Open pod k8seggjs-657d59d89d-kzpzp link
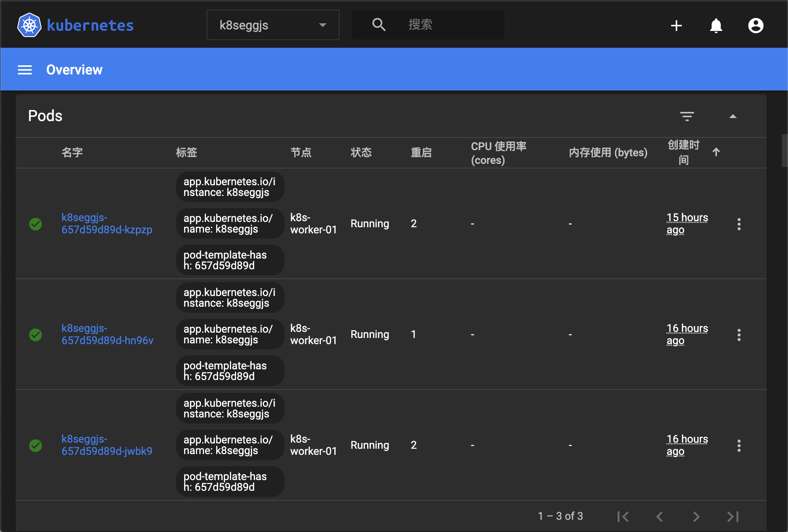The image size is (788, 532). point(107,223)
